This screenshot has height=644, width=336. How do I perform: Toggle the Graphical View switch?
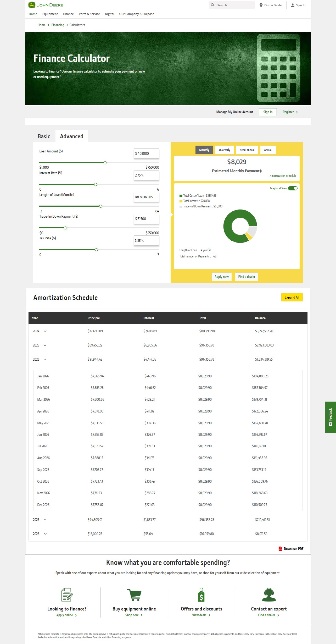coord(293,188)
